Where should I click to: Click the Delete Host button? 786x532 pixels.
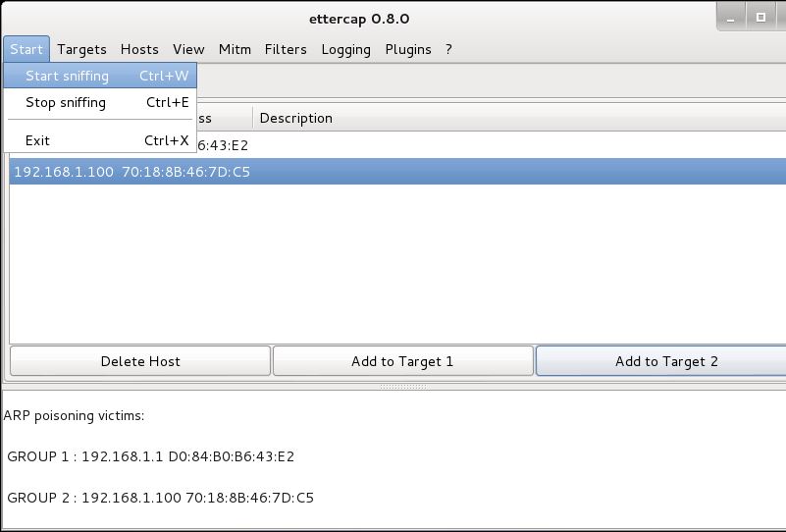pos(140,361)
